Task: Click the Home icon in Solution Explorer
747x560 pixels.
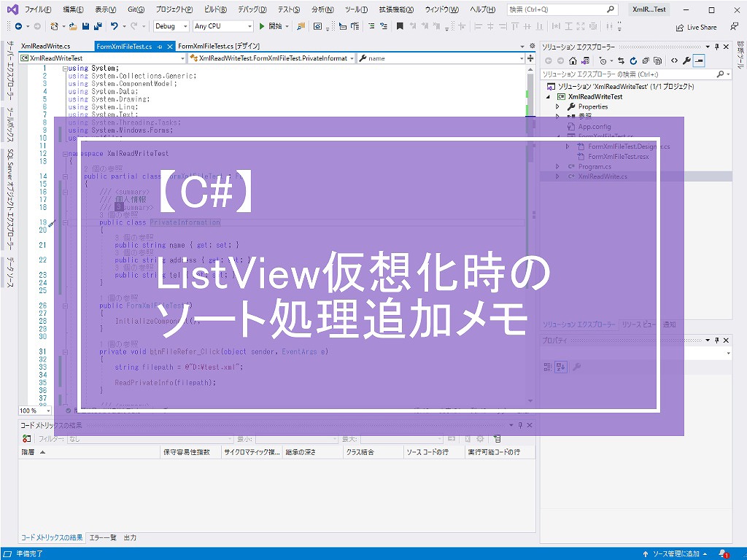Action: point(572,60)
